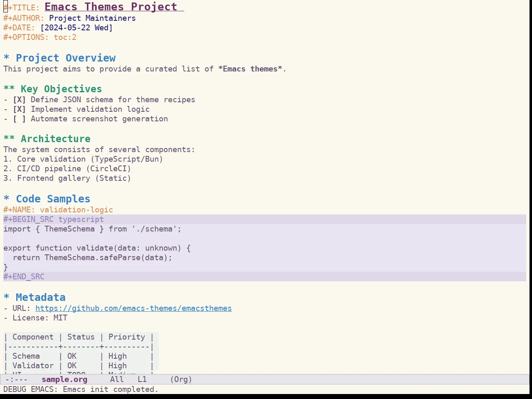
Task: Click the 'License: MIT' list item
Action: pyautogui.click(x=40, y=318)
